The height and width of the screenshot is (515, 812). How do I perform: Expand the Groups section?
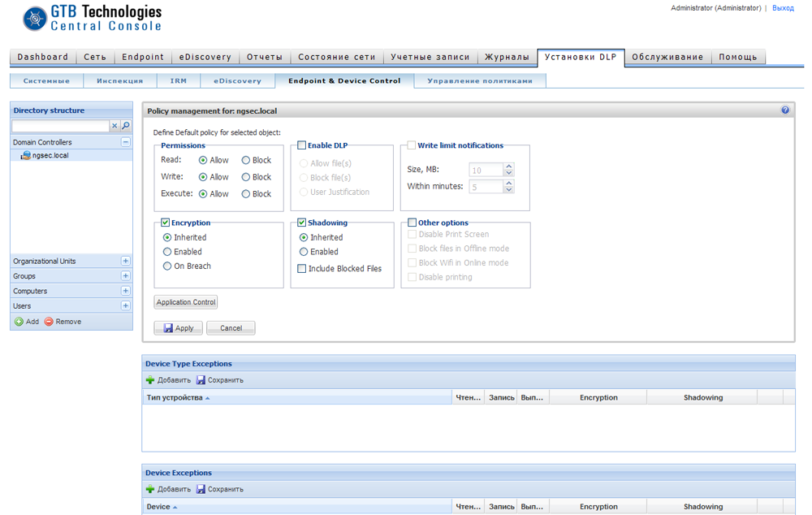pos(125,276)
